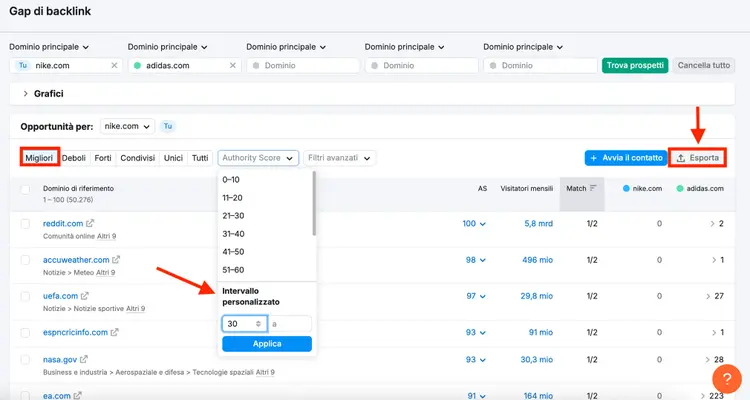Open external link icon next to uefa.com
This screenshot has width=750, height=400.
85,296
